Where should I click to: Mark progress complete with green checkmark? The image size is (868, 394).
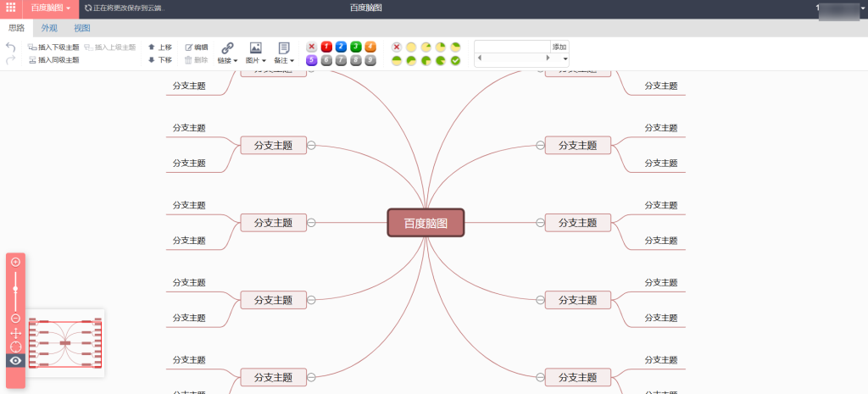455,60
